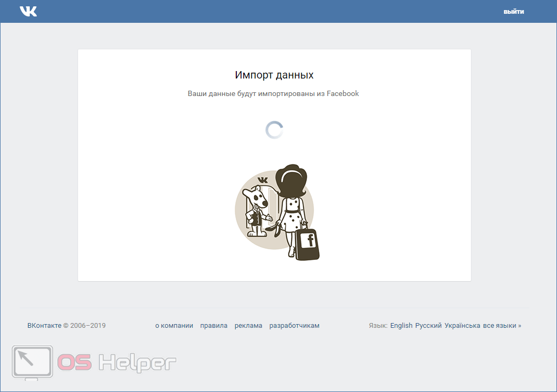Image resolution: width=557 pixels, height=392 pixels.
Task: Click the loading spinner circle
Action: 274,130
